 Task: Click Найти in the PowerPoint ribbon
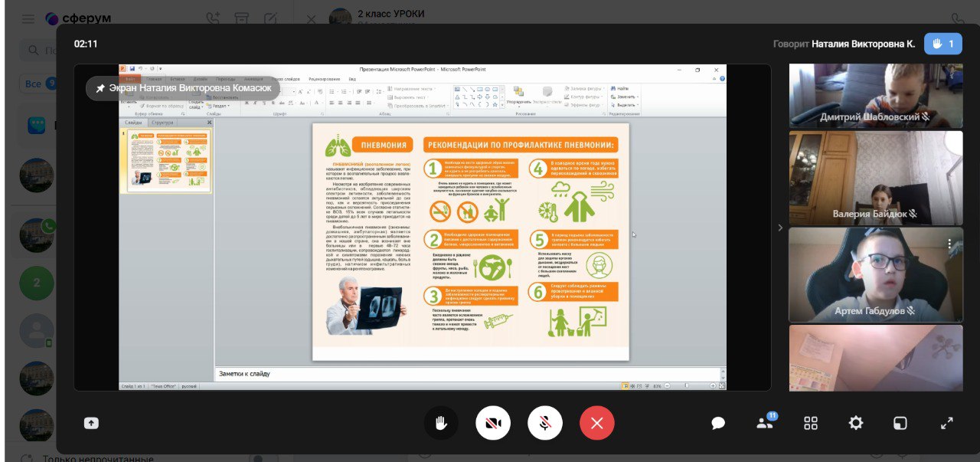[x=619, y=89]
